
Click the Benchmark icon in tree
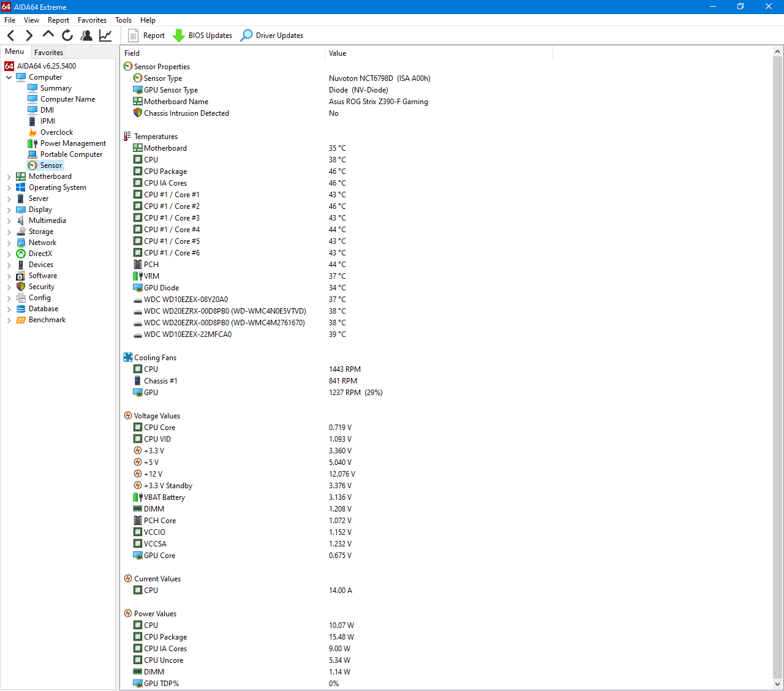pyautogui.click(x=21, y=320)
